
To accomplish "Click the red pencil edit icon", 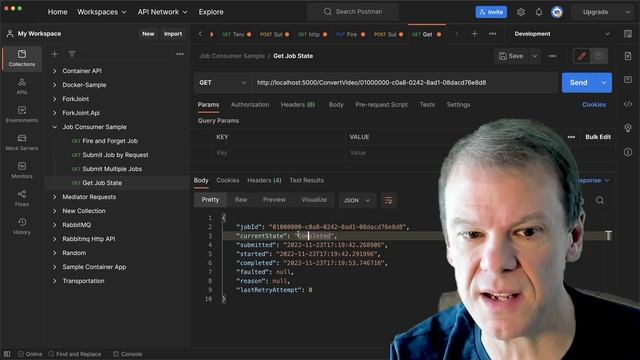I will pos(582,56).
